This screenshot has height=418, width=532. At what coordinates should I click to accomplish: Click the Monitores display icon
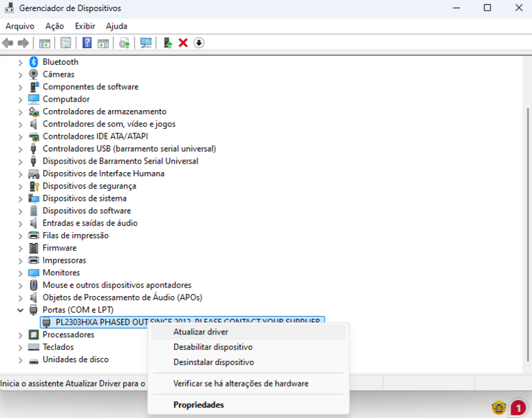[x=33, y=272]
